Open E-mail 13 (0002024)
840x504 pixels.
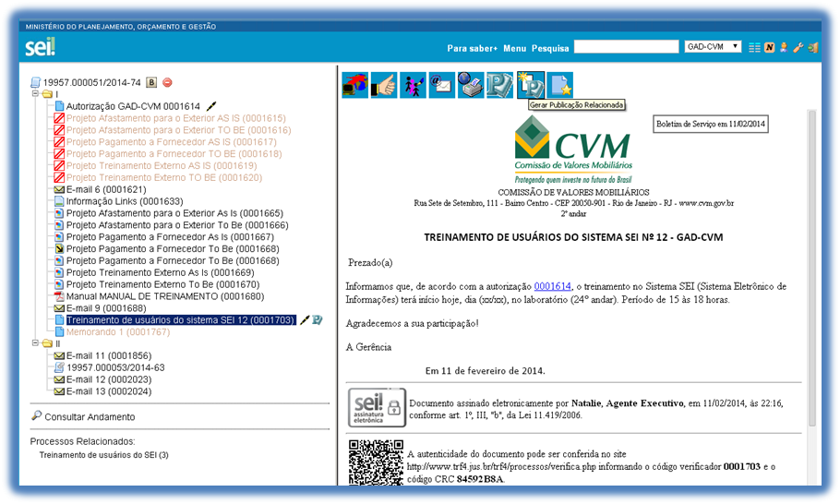109,391
